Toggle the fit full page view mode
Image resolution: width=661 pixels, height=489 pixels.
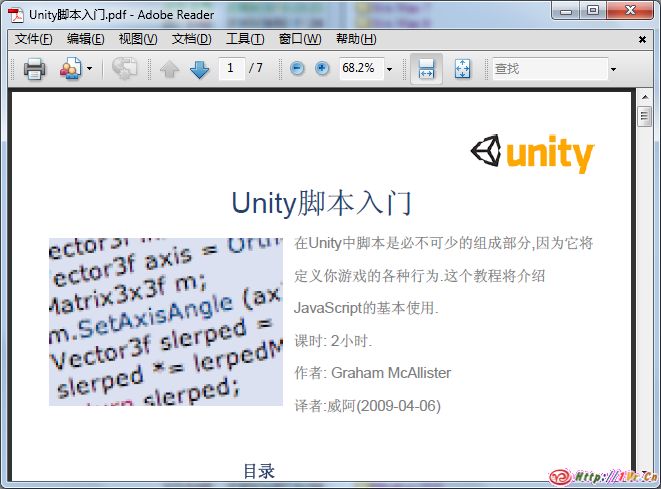pyautogui.click(x=462, y=69)
